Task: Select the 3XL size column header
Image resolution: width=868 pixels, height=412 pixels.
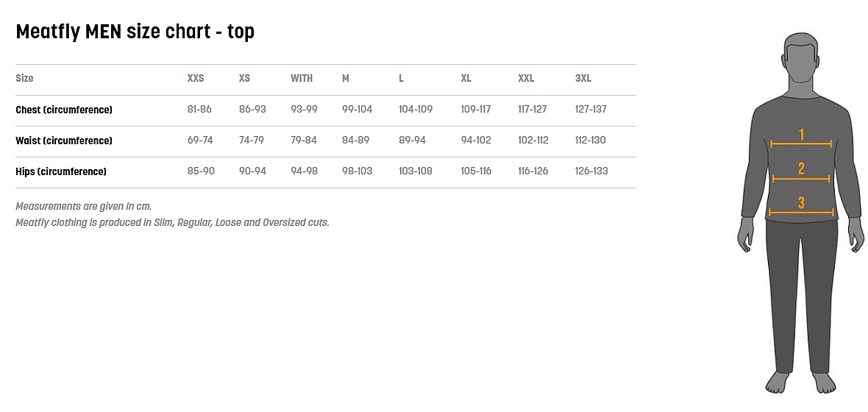Action: click(583, 79)
